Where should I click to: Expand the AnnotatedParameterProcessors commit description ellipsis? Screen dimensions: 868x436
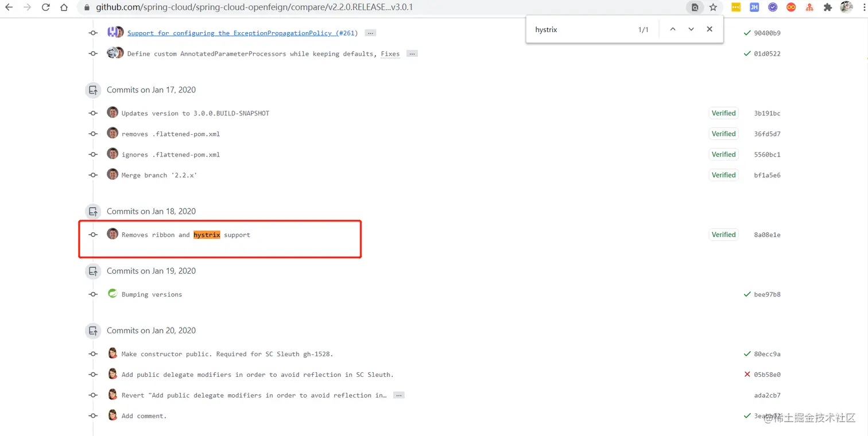click(412, 53)
